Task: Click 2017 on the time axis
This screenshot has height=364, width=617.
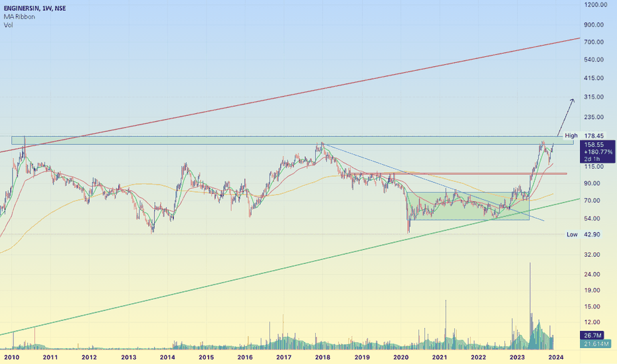Action: pos(284,357)
